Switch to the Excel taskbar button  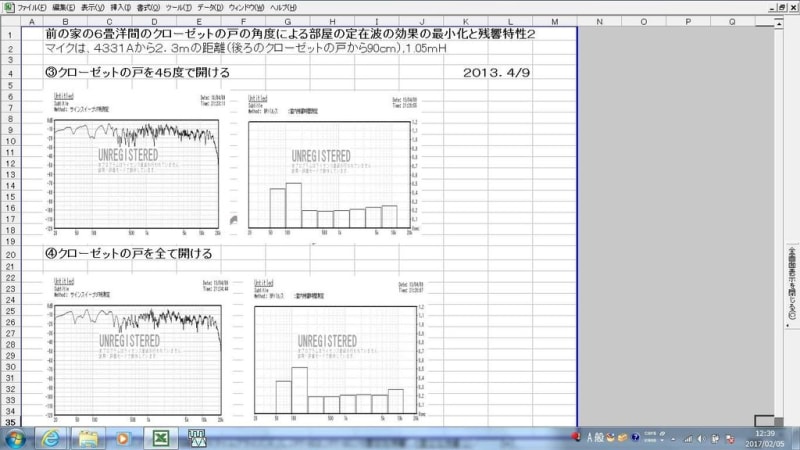[x=161, y=439]
